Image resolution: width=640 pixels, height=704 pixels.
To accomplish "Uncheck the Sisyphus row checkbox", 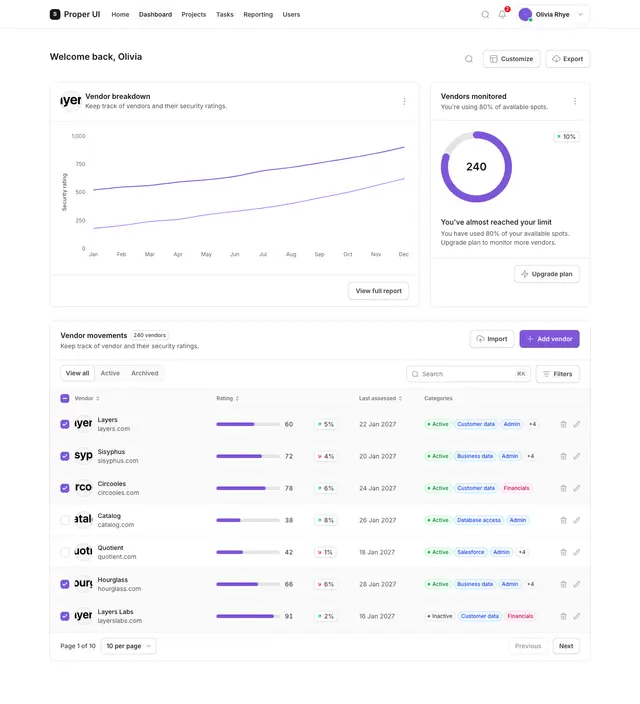I will (65, 456).
